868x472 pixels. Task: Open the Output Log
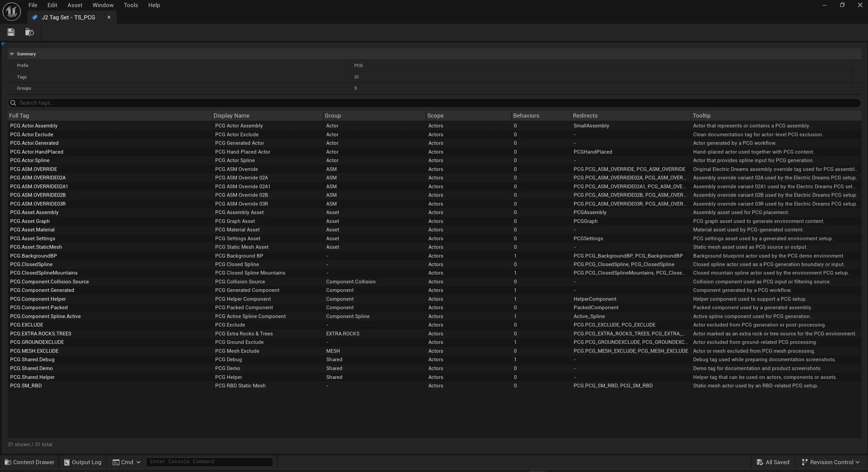[83, 462]
